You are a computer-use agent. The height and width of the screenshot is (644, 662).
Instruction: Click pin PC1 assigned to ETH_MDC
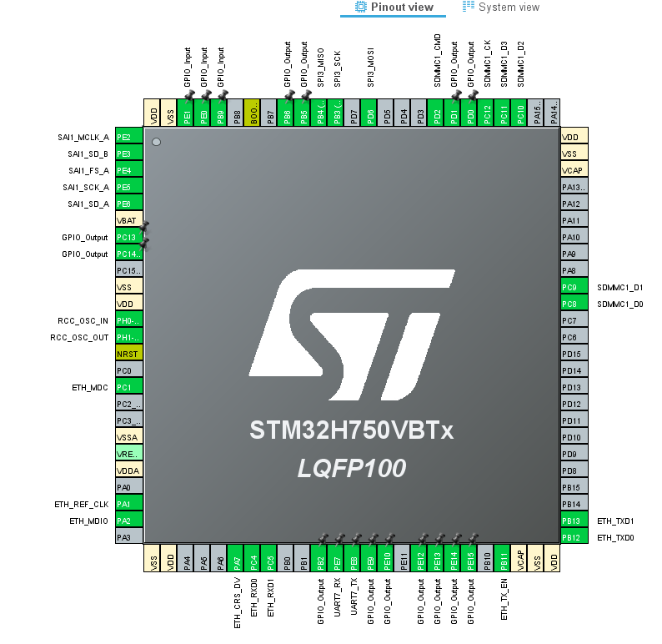pyautogui.click(x=129, y=387)
